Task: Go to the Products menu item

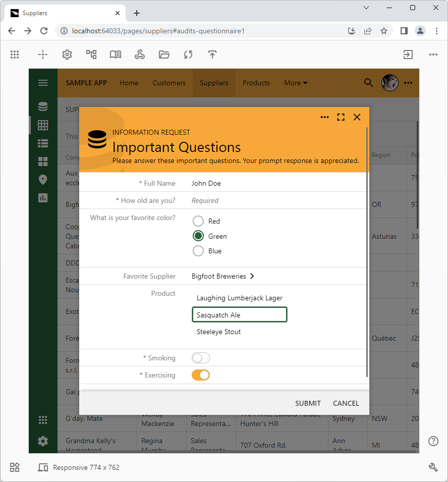Action: pyautogui.click(x=256, y=83)
